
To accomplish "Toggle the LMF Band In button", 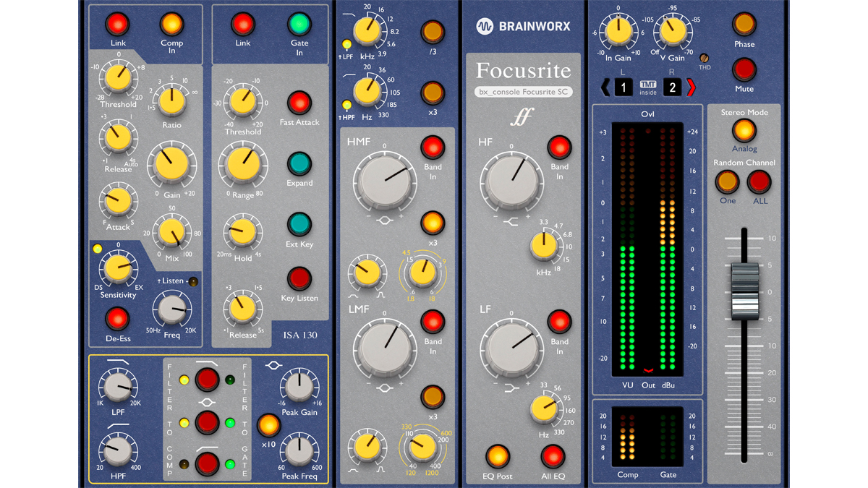I will pyautogui.click(x=433, y=322).
